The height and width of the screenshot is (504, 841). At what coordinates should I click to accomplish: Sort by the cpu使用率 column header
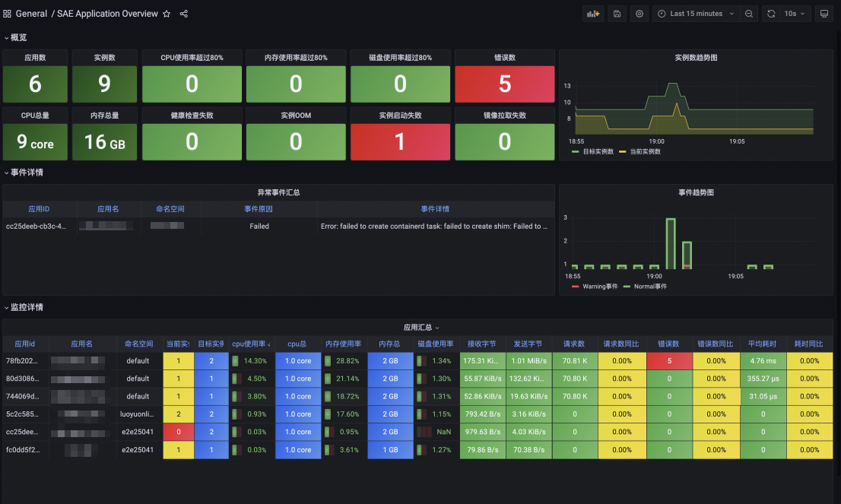click(x=251, y=344)
